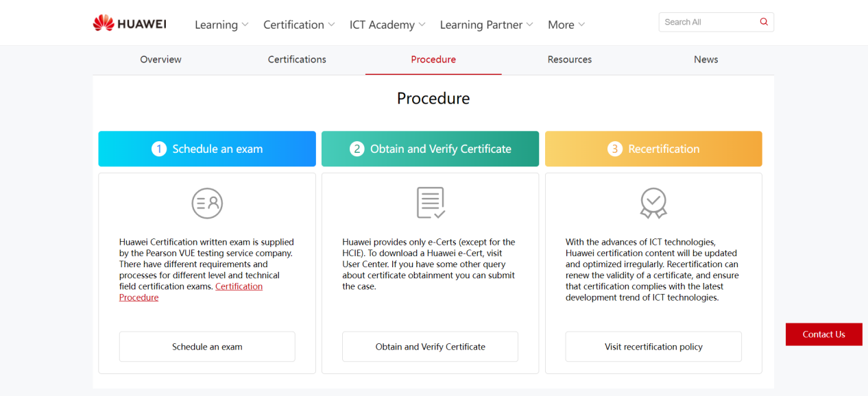Click the recertification badge icon

(653, 203)
